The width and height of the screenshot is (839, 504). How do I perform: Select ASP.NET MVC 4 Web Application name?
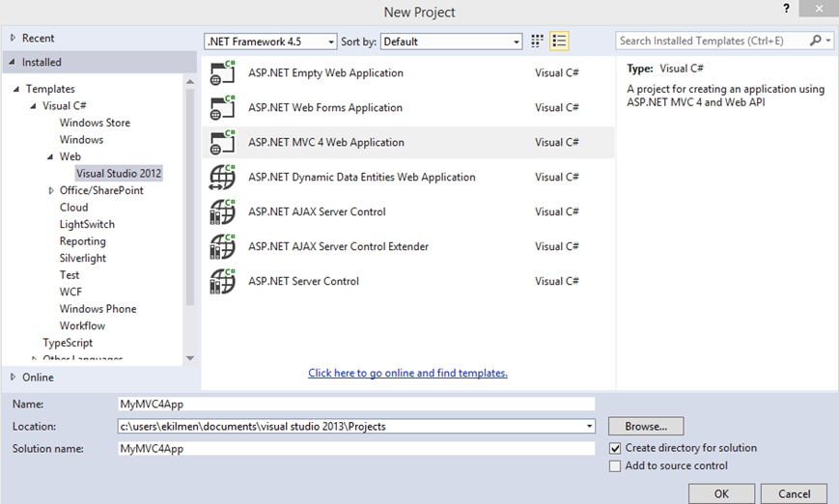[x=326, y=142]
